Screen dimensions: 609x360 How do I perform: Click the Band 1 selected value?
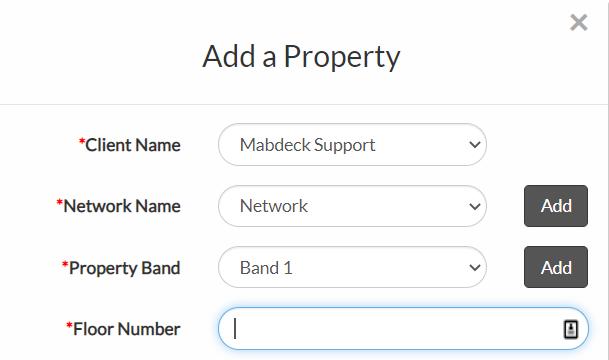pyautogui.click(x=266, y=268)
